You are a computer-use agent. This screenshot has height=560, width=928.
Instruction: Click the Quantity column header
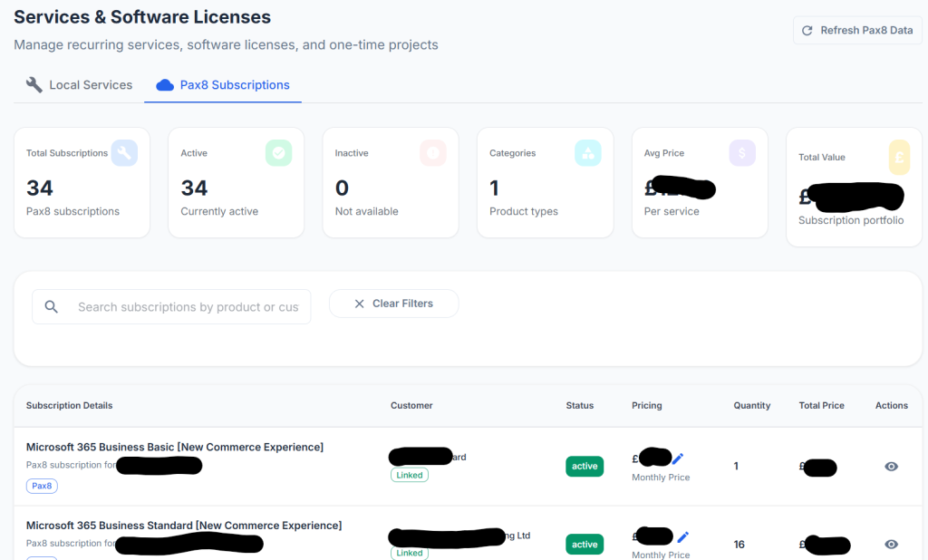click(751, 405)
